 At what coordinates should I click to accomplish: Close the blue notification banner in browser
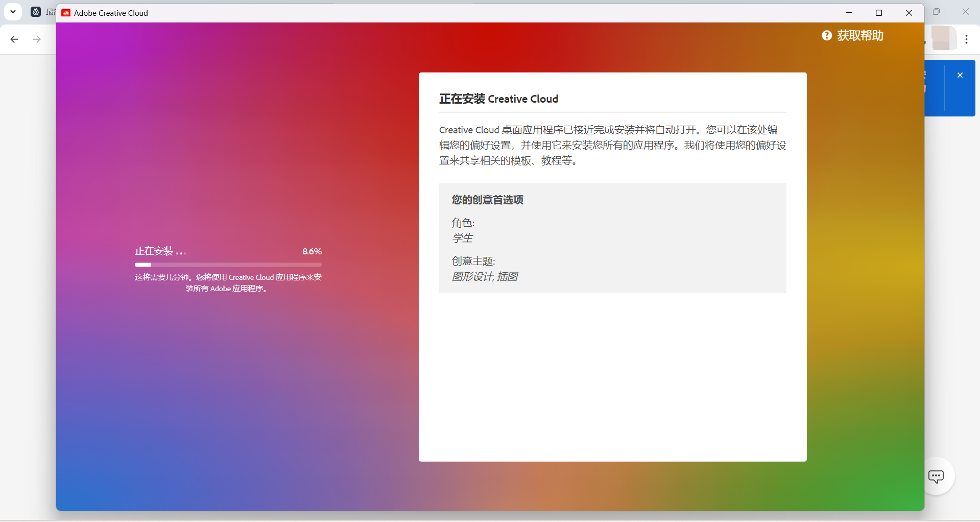[x=960, y=75]
